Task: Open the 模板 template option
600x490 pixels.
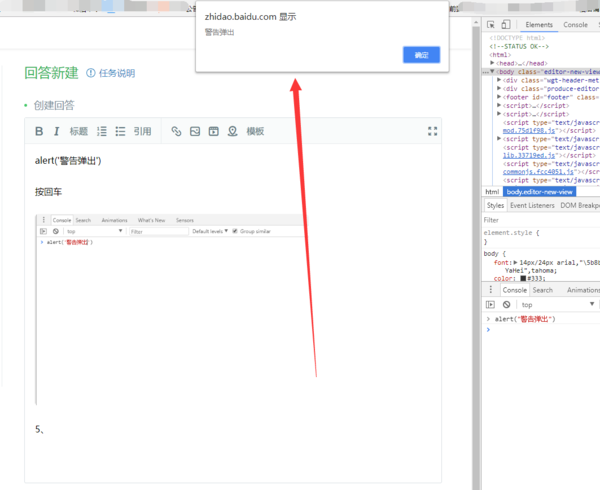Action: tap(255, 131)
